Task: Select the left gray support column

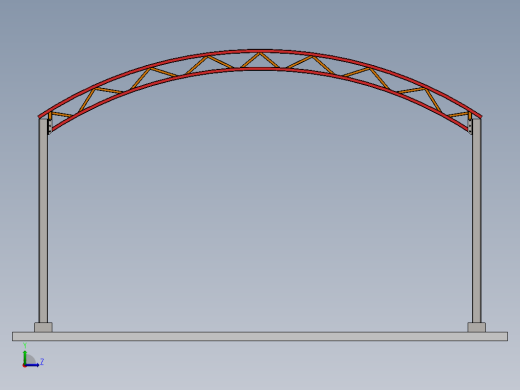Action: tap(43, 220)
